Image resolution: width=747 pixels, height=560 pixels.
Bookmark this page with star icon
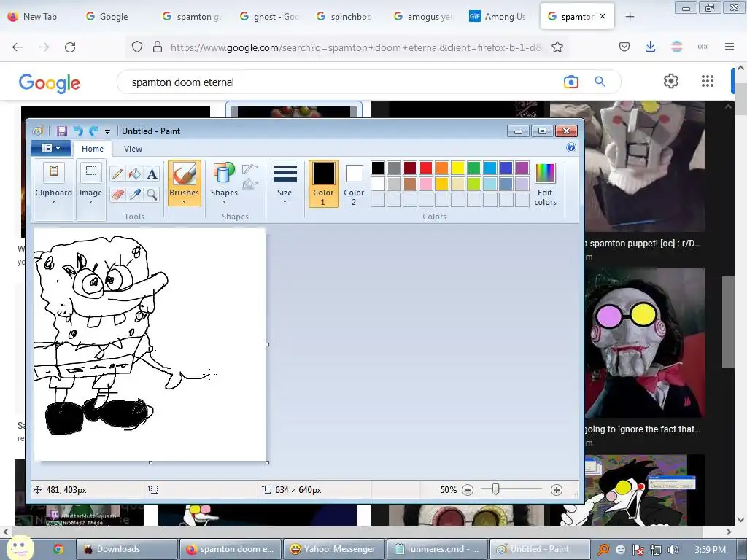tap(557, 47)
